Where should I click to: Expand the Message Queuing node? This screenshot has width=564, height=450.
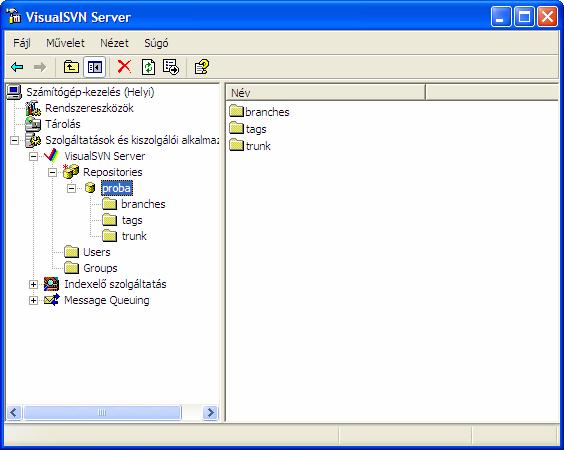pyautogui.click(x=33, y=300)
